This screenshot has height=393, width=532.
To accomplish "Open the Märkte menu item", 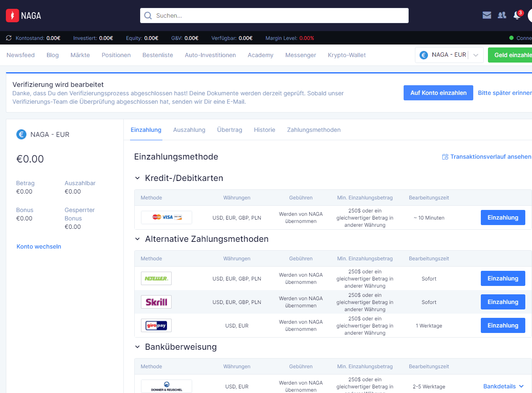I will click(80, 55).
